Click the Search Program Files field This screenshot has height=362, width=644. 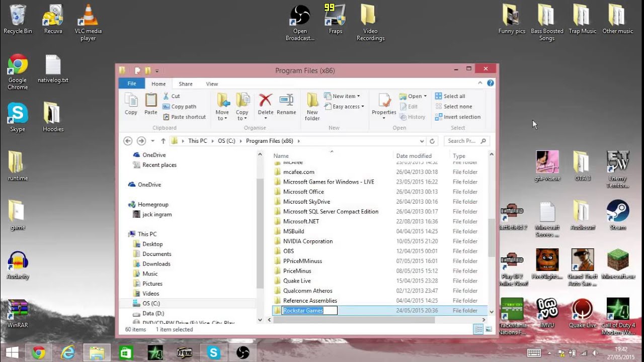click(467, 141)
